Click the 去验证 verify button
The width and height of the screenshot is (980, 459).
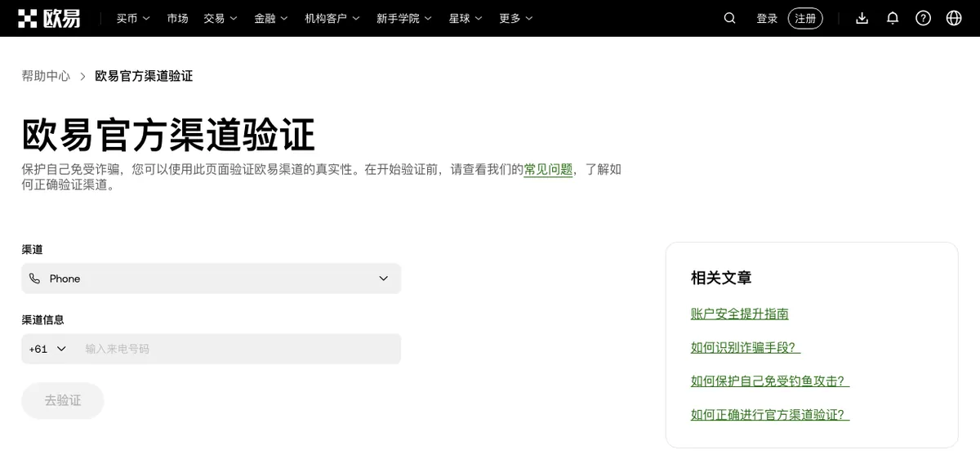pyautogui.click(x=63, y=400)
